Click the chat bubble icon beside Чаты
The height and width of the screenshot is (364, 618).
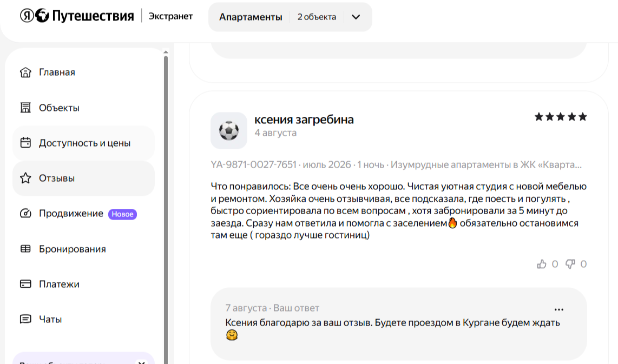tap(25, 319)
